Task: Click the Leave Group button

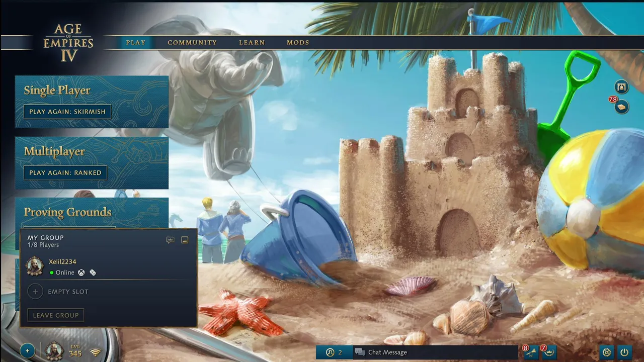Action: (56, 315)
